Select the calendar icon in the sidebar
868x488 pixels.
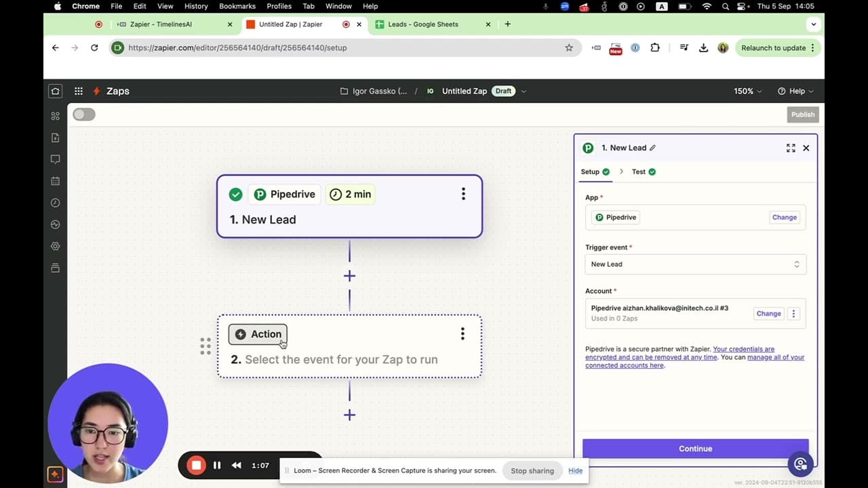point(55,181)
